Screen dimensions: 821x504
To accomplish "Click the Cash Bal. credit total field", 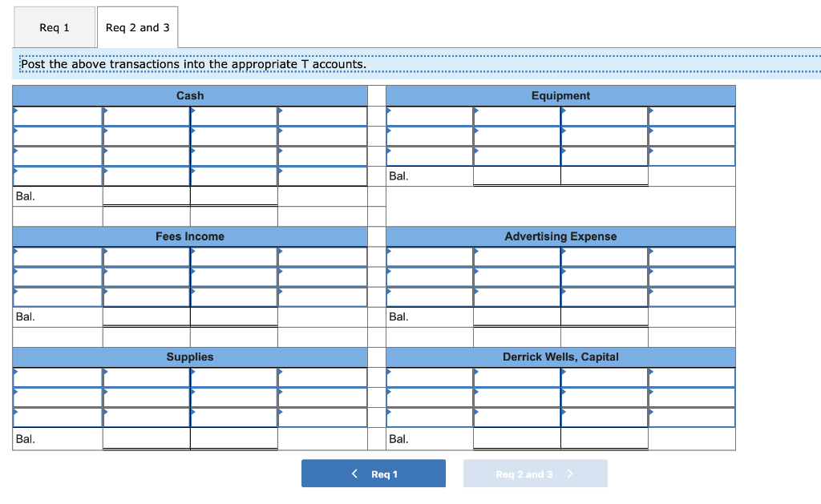I will click(234, 196).
